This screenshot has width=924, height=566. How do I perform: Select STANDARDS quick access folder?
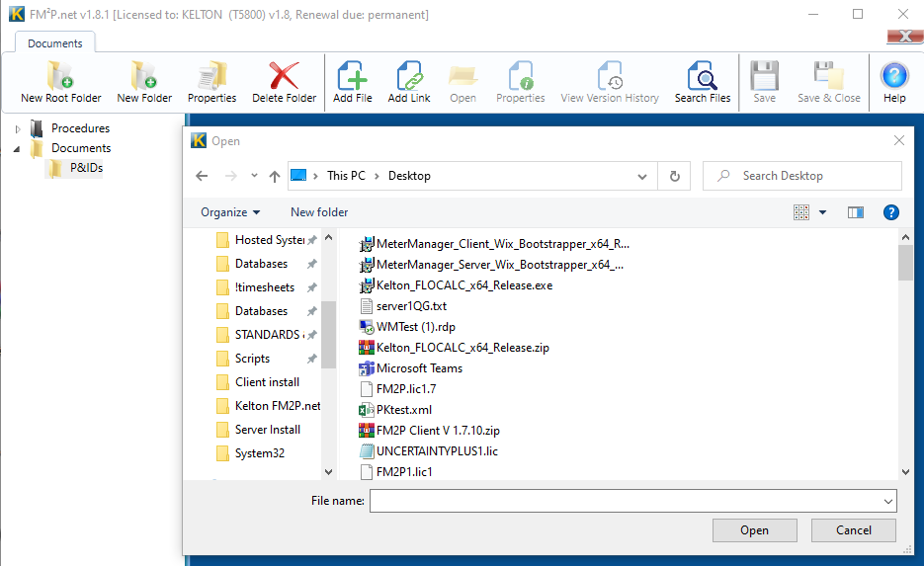(267, 335)
